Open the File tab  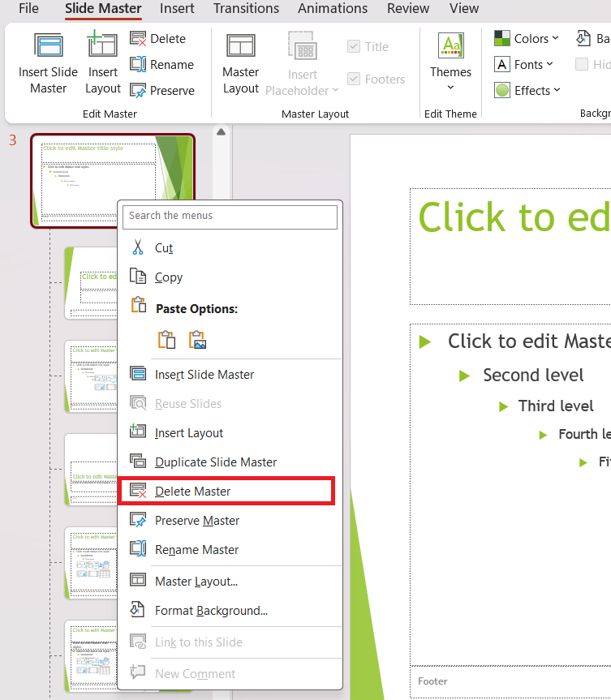(x=28, y=8)
